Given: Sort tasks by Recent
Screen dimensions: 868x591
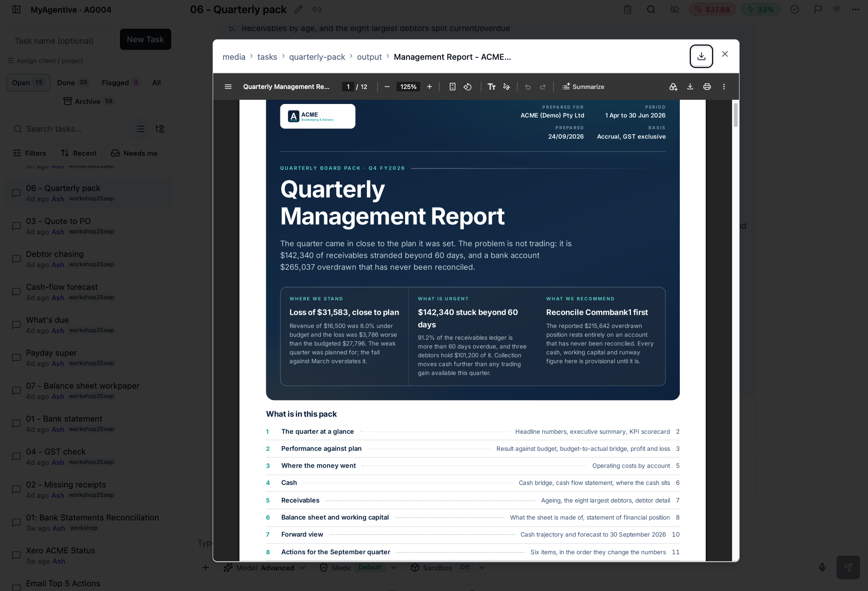Looking at the screenshot, I should pyautogui.click(x=79, y=153).
